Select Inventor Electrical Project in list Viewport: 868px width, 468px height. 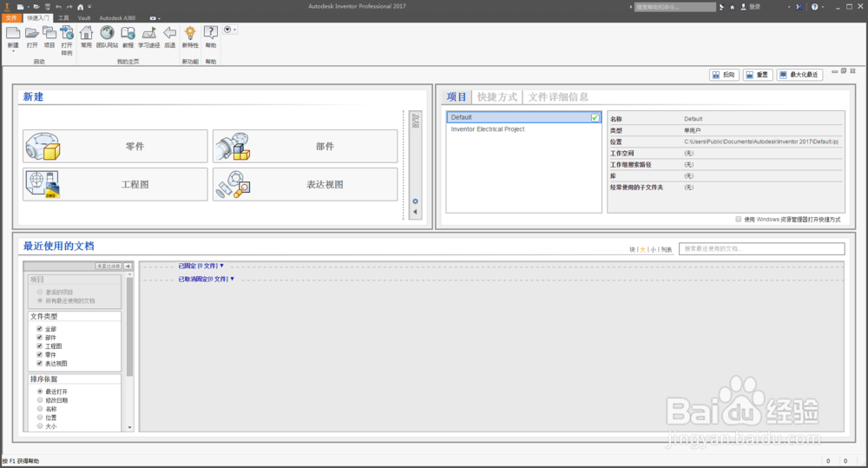pos(488,129)
